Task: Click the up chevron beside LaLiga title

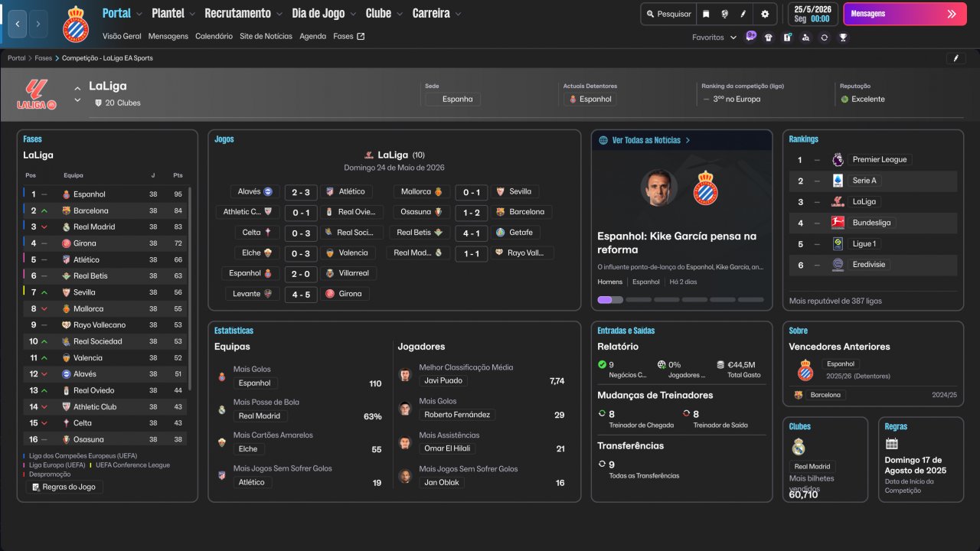Action: (77, 89)
